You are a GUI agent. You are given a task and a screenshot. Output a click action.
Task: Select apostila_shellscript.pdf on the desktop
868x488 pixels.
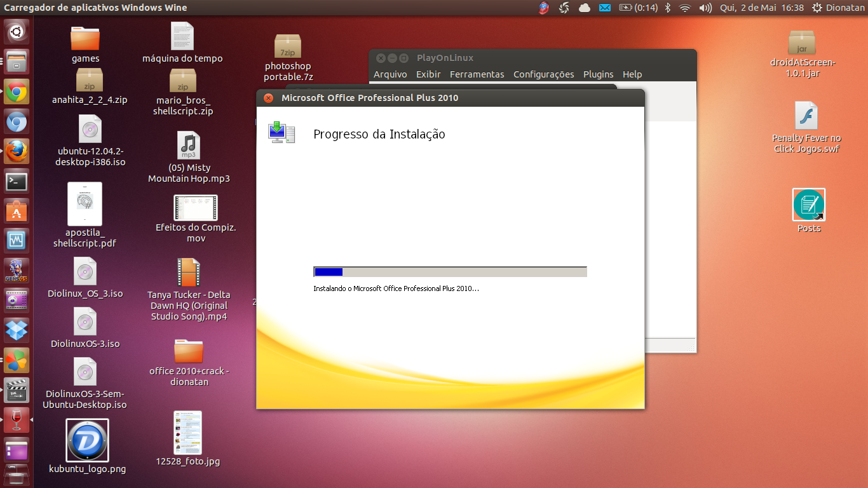click(85, 215)
